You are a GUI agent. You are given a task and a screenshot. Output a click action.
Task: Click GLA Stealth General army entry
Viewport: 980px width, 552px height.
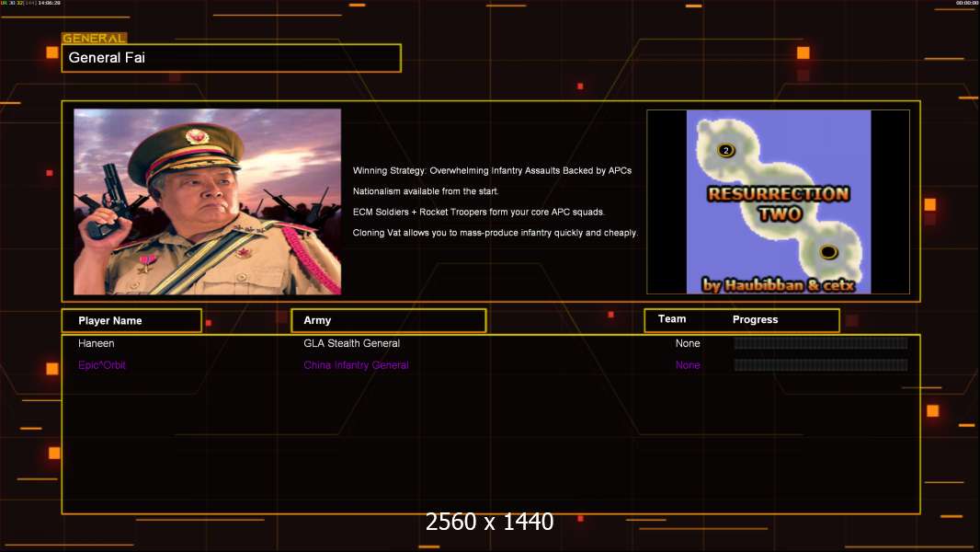[x=351, y=343]
